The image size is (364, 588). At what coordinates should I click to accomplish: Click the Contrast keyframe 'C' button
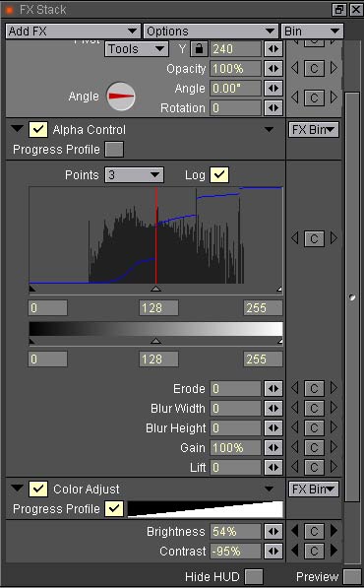point(314,551)
